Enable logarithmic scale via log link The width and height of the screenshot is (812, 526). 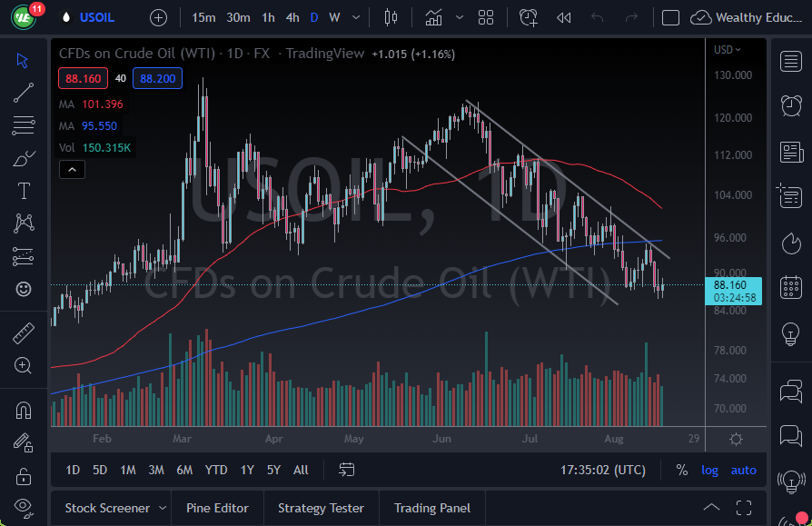(x=709, y=470)
